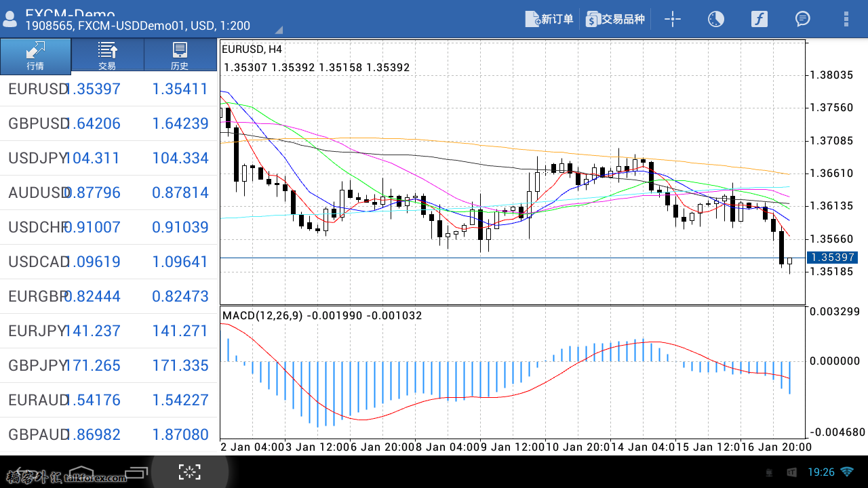This screenshot has height=488, width=868.
Task: Click the 16 Jan 20:00 time label
Action: pos(778,447)
